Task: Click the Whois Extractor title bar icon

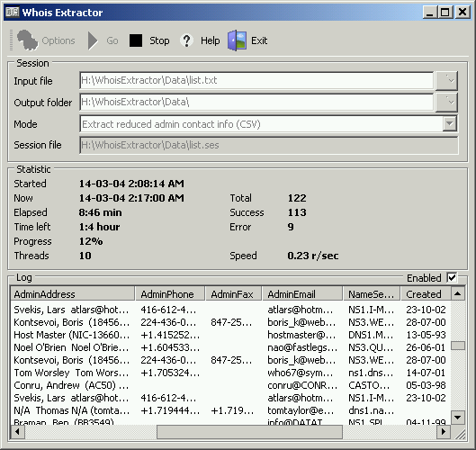Action: pos(13,12)
